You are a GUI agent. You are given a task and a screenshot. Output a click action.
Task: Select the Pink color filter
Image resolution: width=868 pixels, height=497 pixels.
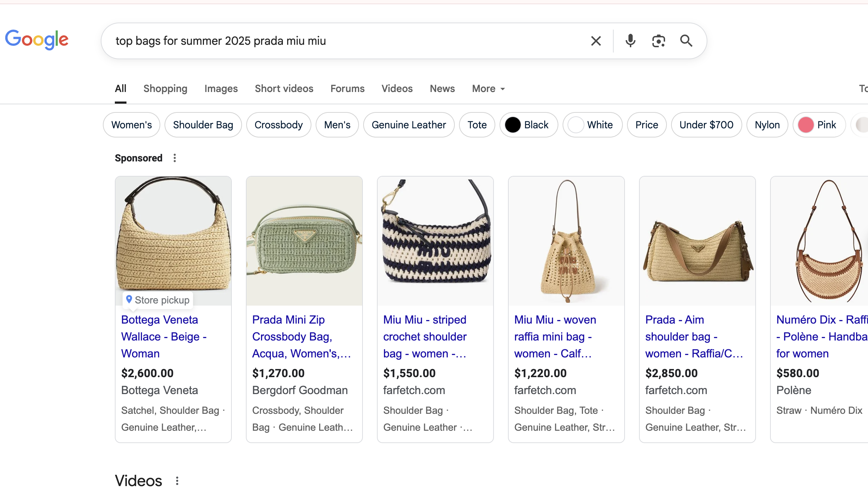point(819,125)
